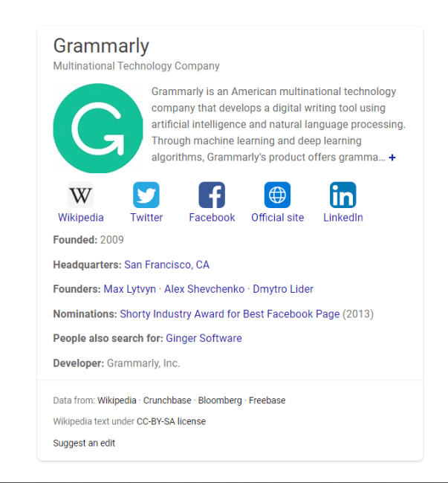Screen dimensions: 448x483
Task: Click founder Max Lytvyn link
Action: [x=129, y=289]
